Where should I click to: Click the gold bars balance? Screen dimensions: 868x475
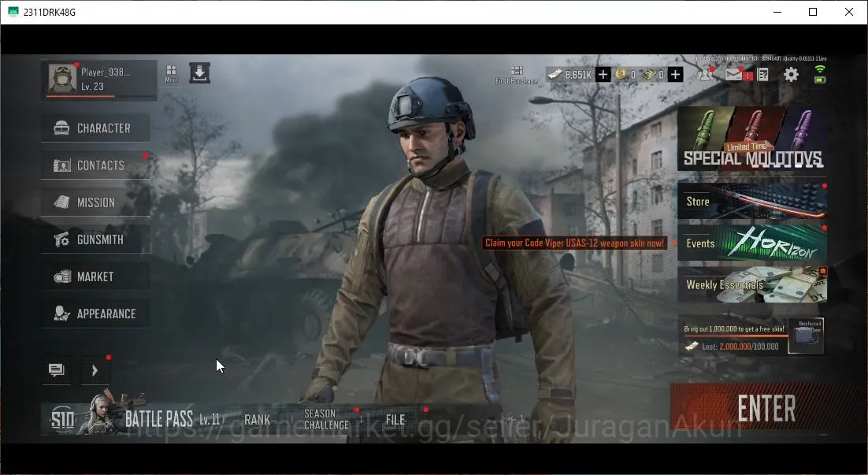pyautogui.click(x=653, y=74)
